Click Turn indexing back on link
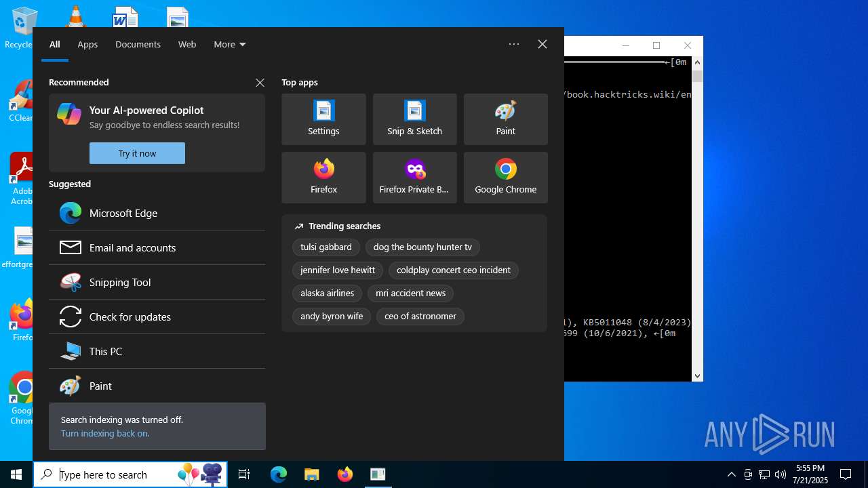The image size is (868, 488). 105,433
